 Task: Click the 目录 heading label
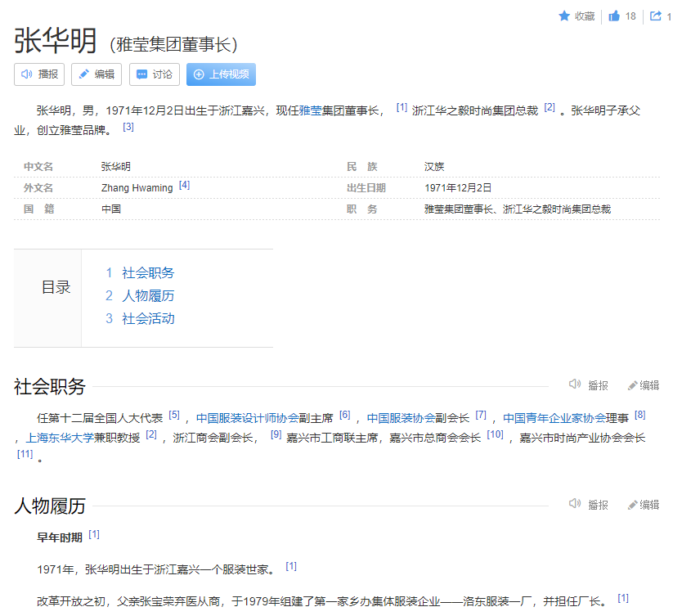(56, 287)
